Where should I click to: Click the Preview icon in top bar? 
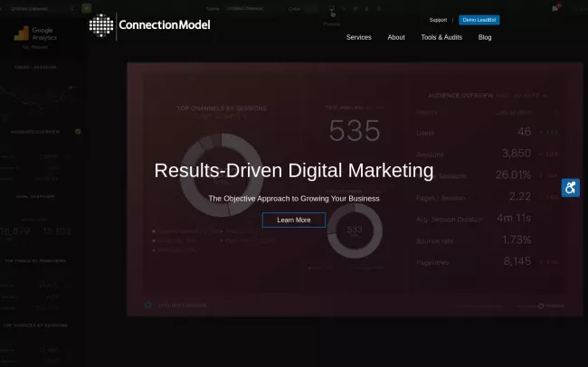point(332,12)
